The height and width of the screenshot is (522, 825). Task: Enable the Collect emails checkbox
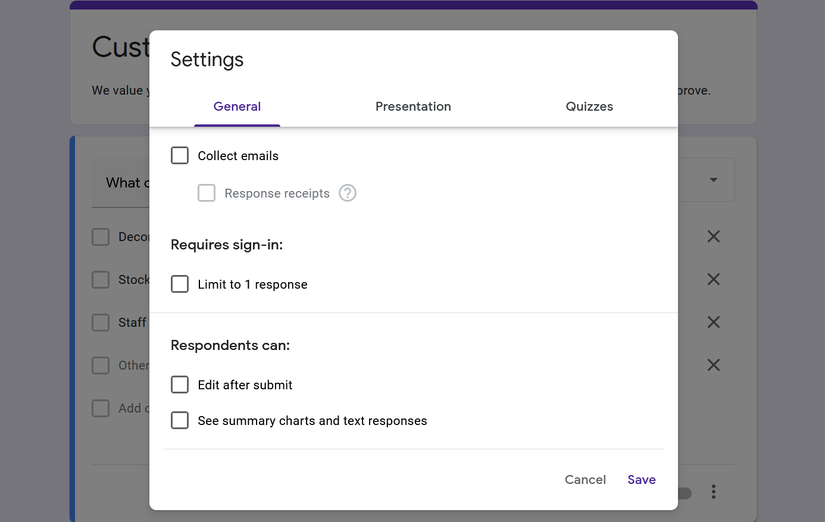pos(180,156)
